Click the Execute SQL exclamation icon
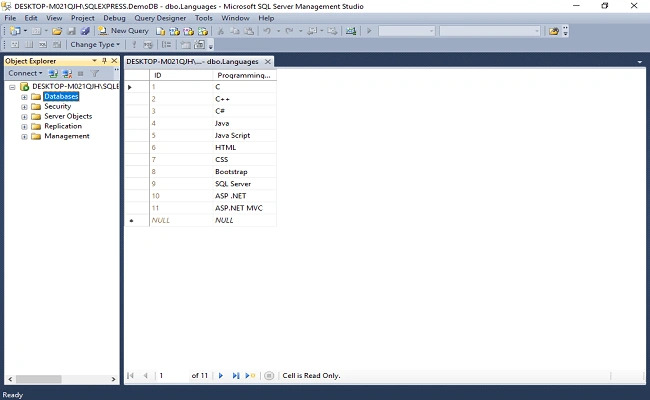The height and width of the screenshot is (400, 650). coord(134,45)
